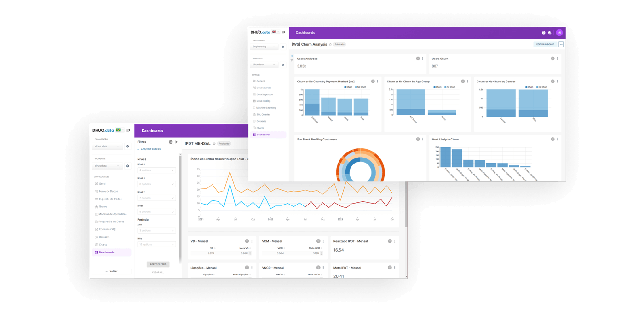644x316 pixels.
Task: Toggle No Churn series in Payment Method legend
Action: pos(361,87)
